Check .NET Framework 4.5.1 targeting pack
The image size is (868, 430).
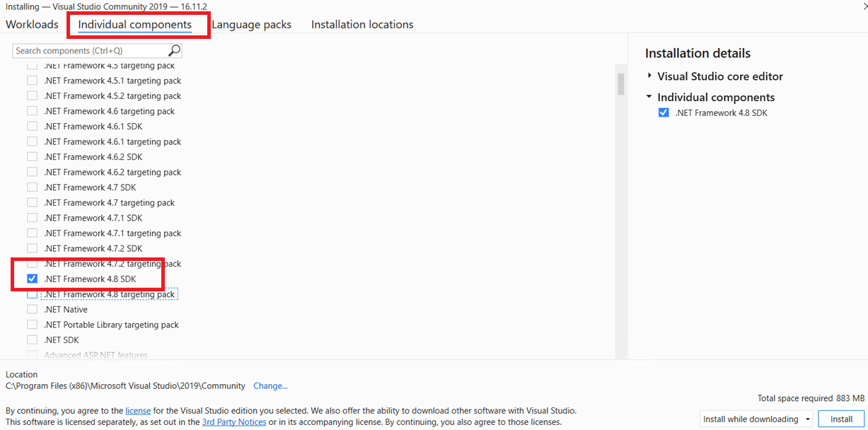tap(32, 81)
